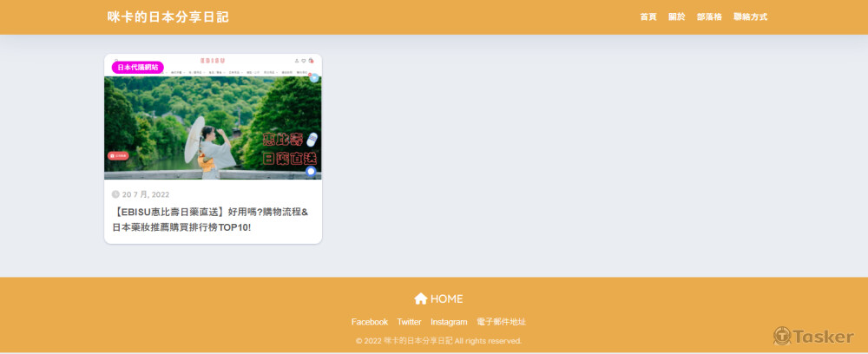Click the blue chat bubble on the thumbnail
Screen dimensions: 868x354
tap(311, 172)
